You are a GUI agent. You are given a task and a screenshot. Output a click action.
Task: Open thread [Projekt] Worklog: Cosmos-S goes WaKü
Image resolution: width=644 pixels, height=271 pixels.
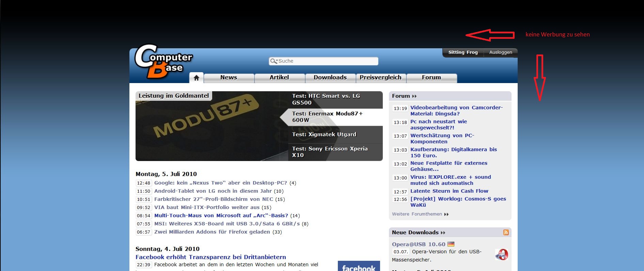tap(458, 202)
